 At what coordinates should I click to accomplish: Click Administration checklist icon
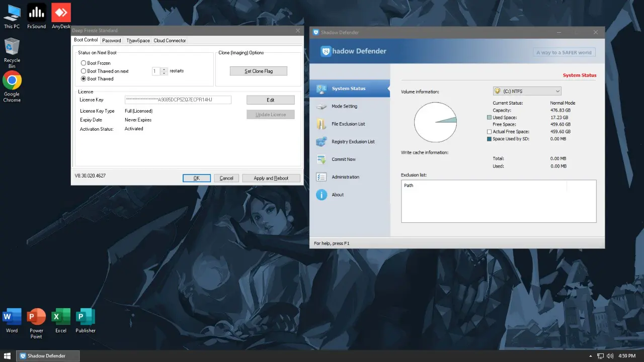pyautogui.click(x=321, y=177)
